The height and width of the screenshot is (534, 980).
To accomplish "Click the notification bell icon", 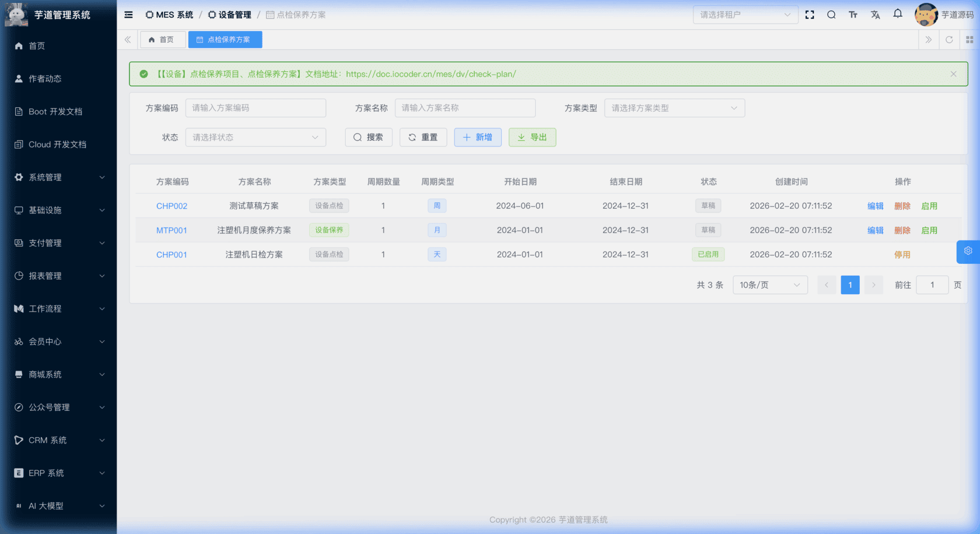I will [897, 14].
